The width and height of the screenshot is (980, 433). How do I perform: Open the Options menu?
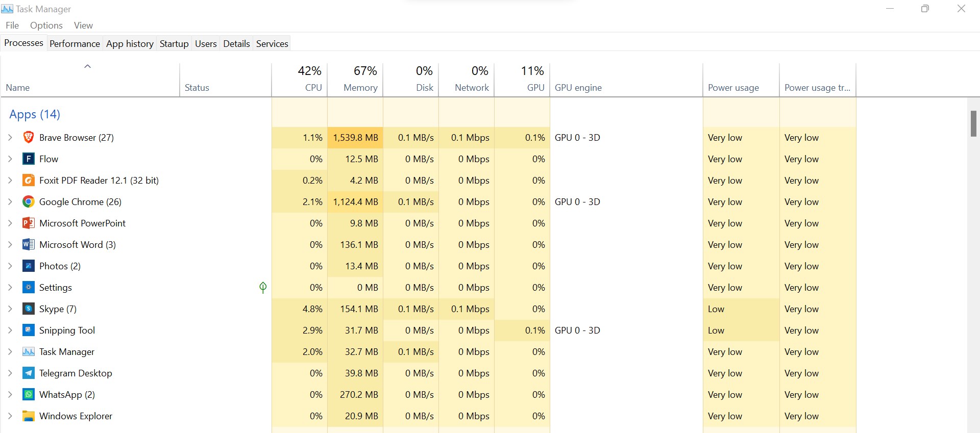point(46,26)
